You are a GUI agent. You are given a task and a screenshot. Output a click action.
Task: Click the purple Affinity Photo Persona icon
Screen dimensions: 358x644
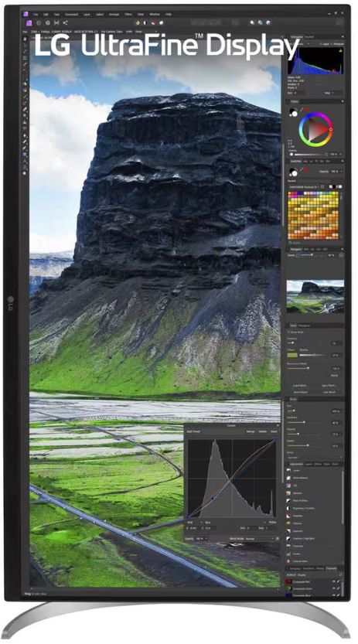click(29, 23)
